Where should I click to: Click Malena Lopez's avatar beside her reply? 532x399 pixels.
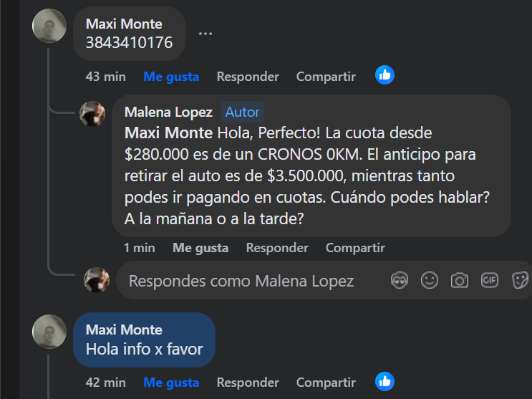[x=93, y=113]
